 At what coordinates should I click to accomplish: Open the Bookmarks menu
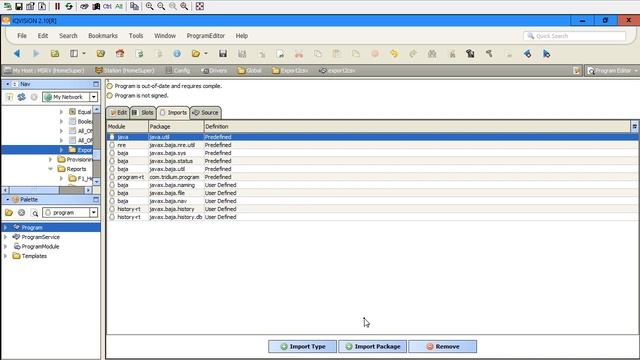[x=103, y=36]
